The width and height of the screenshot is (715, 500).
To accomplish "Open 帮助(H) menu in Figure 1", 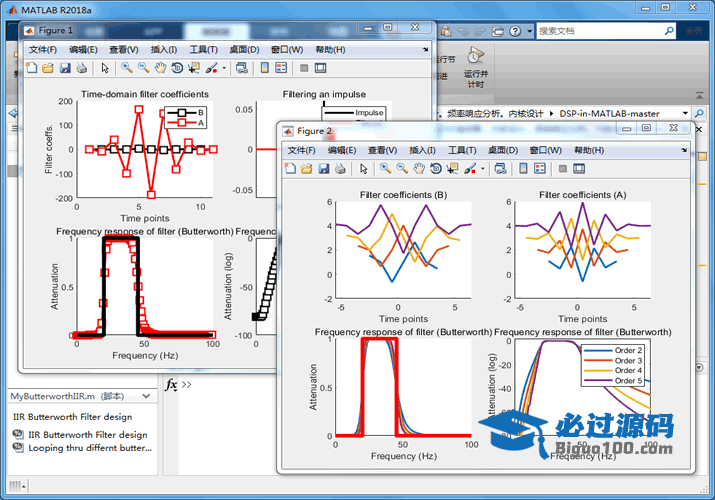I will (x=330, y=50).
